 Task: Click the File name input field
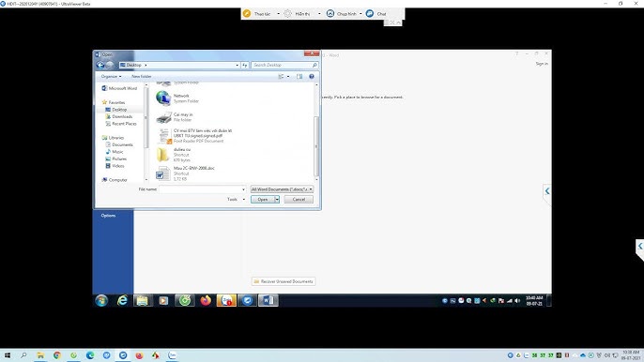[x=202, y=189]
